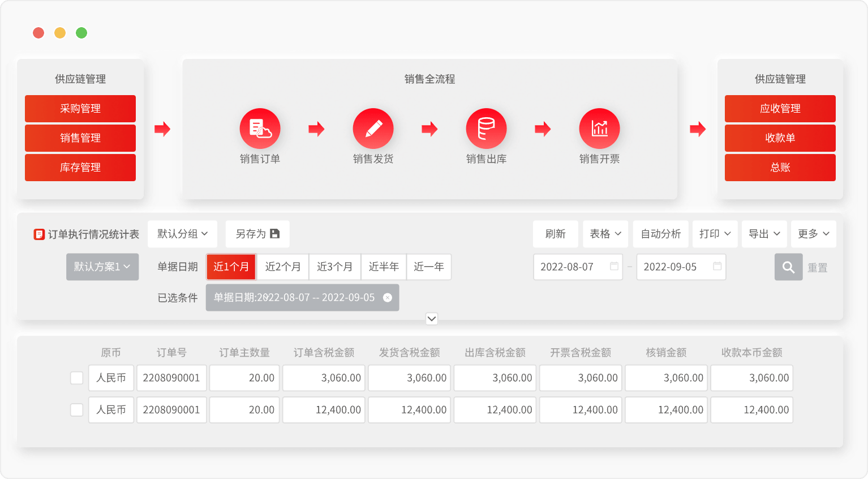Select the 近1个月 date range option
The height and width of the screenshot is (479, 868).
[x=231, y=267]
